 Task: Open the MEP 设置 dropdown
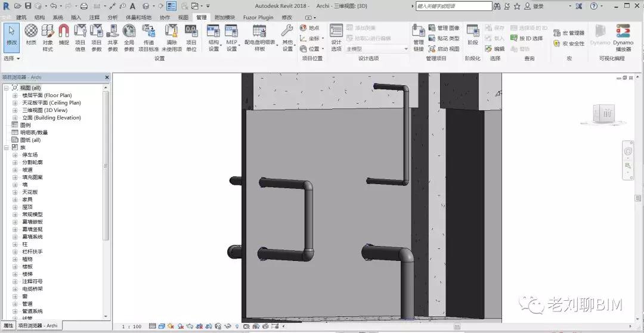click(231, 37)
